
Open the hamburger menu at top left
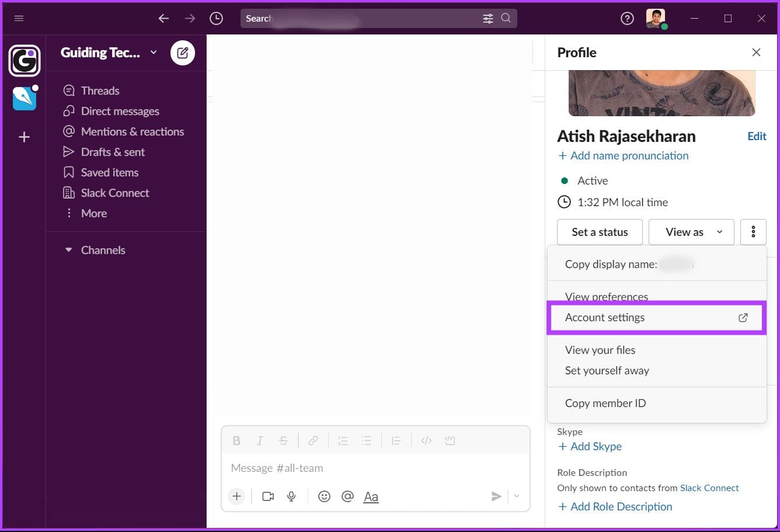tap(19, 18)
